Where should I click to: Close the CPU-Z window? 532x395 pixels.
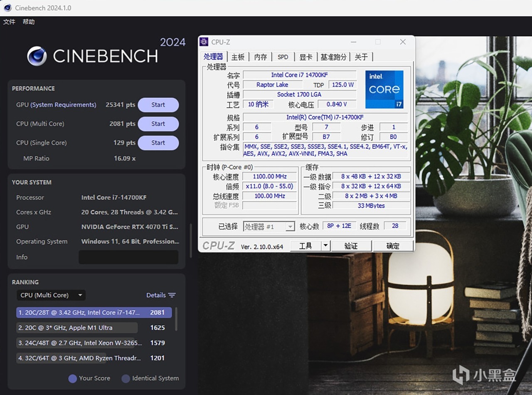(403, 42)
